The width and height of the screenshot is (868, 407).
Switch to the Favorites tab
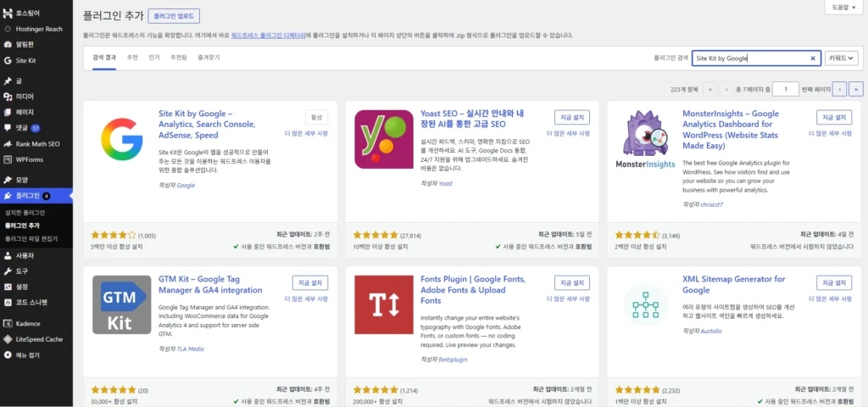pyautogui.click(x=209, y=58)
